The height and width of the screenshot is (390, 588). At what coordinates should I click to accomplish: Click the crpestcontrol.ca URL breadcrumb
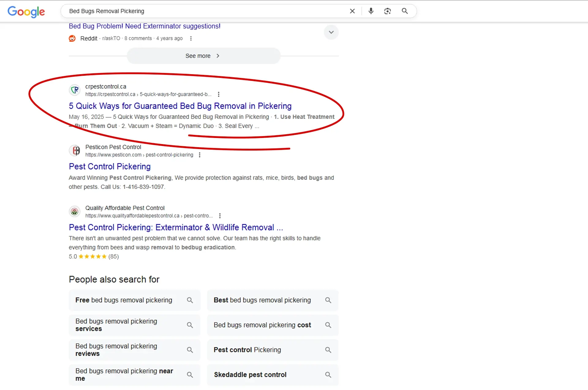point(148,94)
